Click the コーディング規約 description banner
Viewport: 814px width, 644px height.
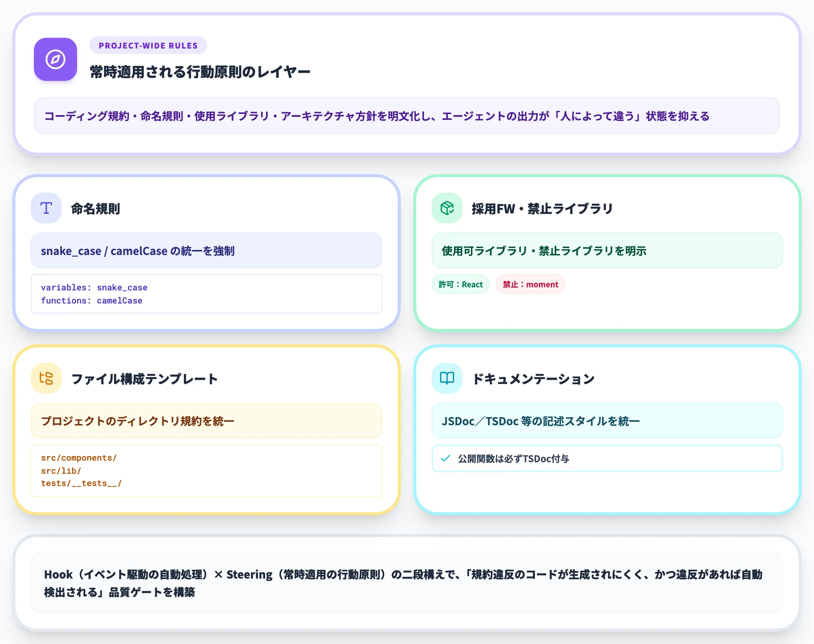pos(407,116)
